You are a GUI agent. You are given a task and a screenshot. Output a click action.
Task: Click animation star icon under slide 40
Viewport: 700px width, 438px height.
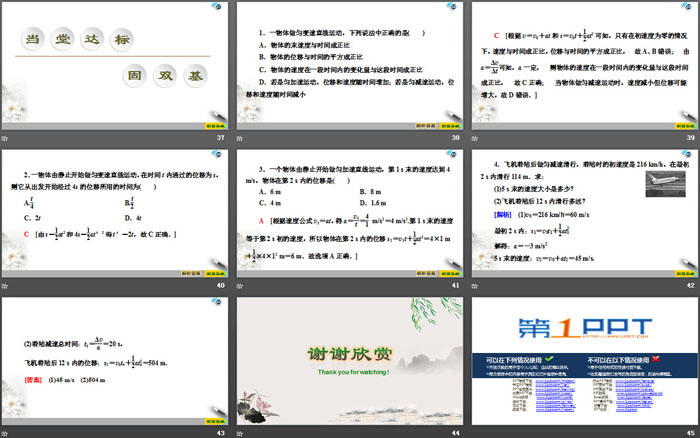point(5,286)
